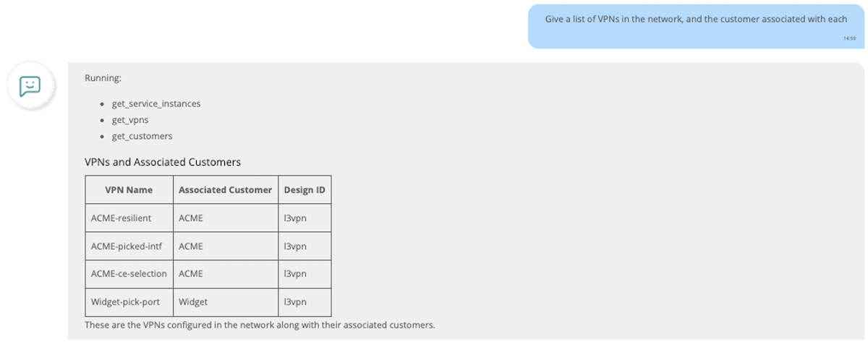Screen dimensions: 868x345
Task: Select the ACME-picked-intf table cell
Action: [x=129, y=246]
